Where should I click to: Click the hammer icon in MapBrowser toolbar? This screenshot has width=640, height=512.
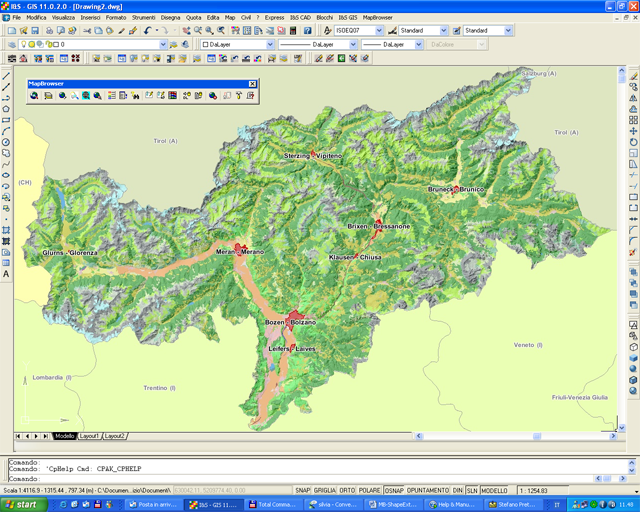pyautogui.click(x=239, y=96)
